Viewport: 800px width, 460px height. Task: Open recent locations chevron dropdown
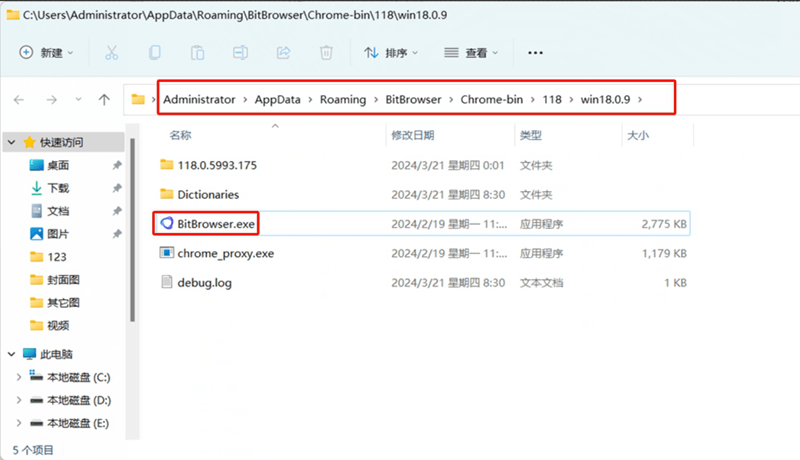pyautogui.click(x=78, y=99)
